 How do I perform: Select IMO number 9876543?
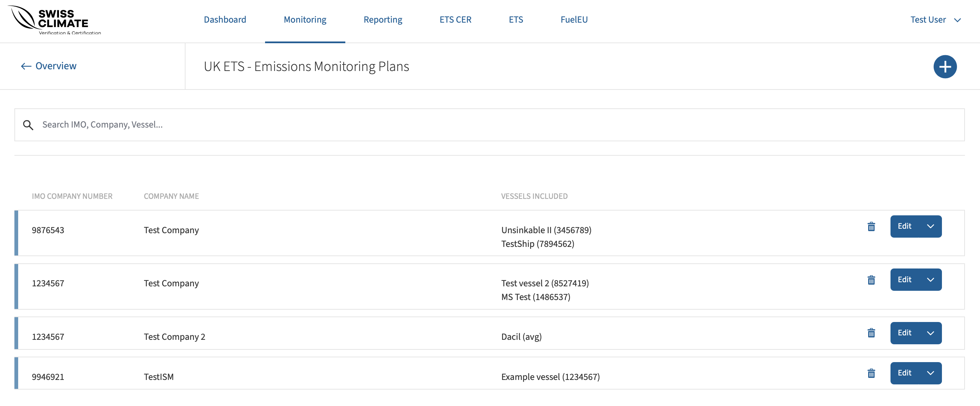(x=48, y=230)
